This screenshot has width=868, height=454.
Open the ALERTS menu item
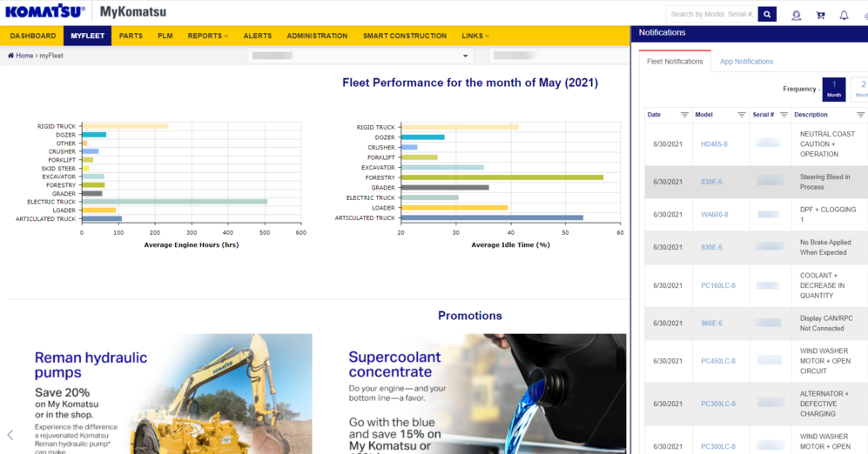258,36
